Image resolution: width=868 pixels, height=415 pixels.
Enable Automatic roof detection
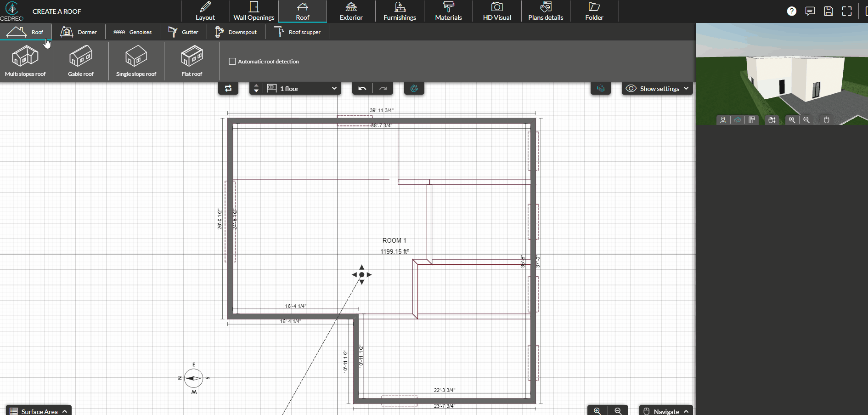[232, 61]
